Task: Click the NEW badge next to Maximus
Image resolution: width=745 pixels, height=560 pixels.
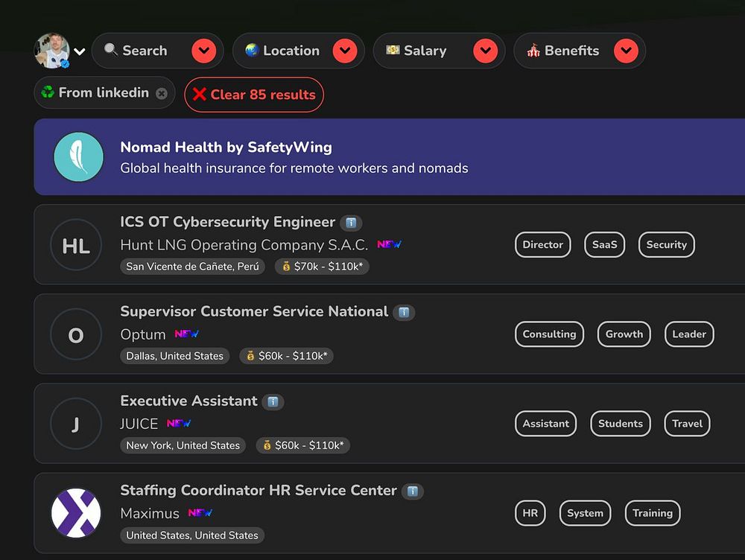Action: coord(200,512)
